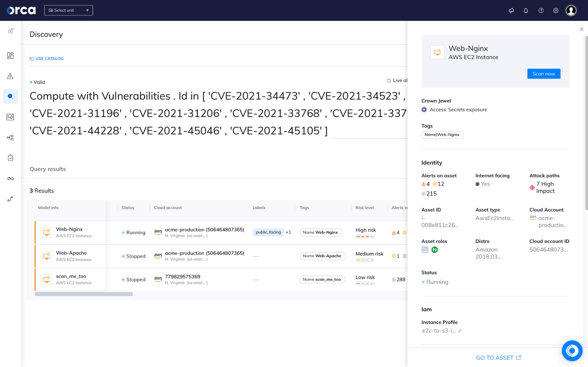
Task: Open the Inventory report icon in sidebar
Action: [10, 117]
